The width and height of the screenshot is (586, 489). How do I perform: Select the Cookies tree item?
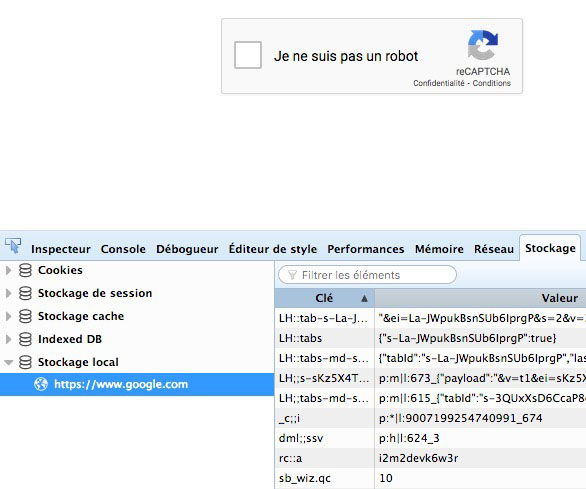pos(60,270)
